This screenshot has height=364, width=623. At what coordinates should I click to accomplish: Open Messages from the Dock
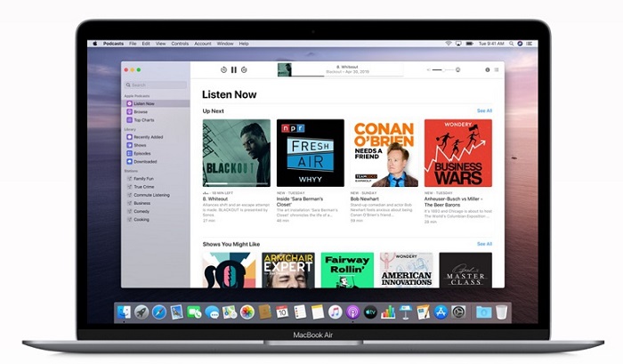tap(212, 312)
